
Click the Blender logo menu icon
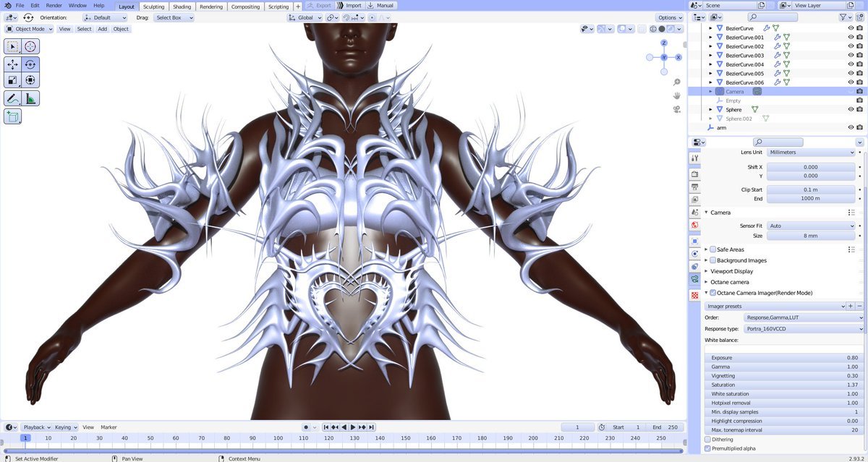click(7, 5)
